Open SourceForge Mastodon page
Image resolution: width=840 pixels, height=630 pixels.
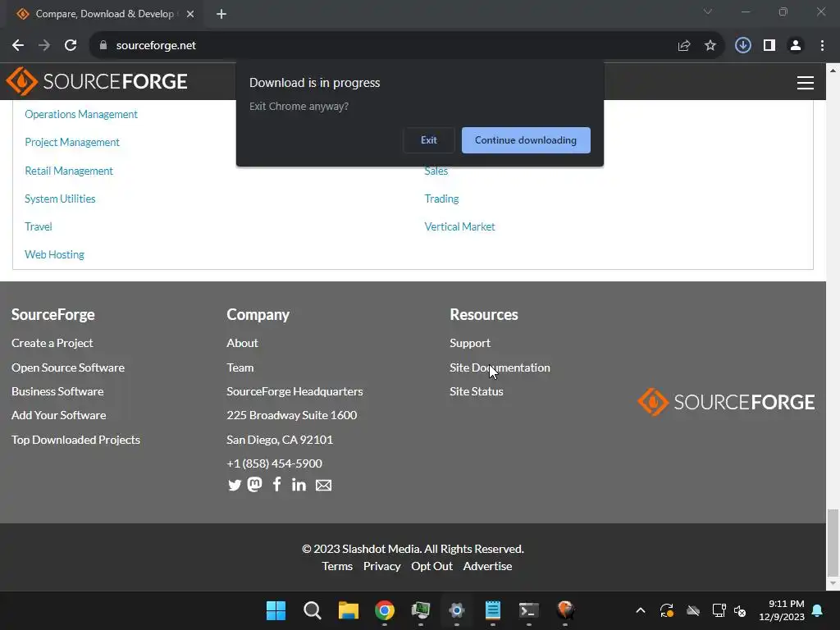(x=254, y=484)
